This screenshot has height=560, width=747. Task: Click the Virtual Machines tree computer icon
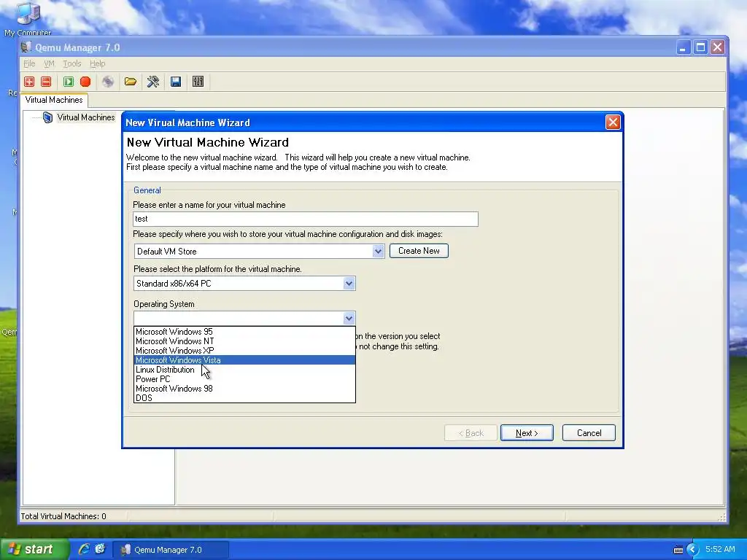click(47, 117)
